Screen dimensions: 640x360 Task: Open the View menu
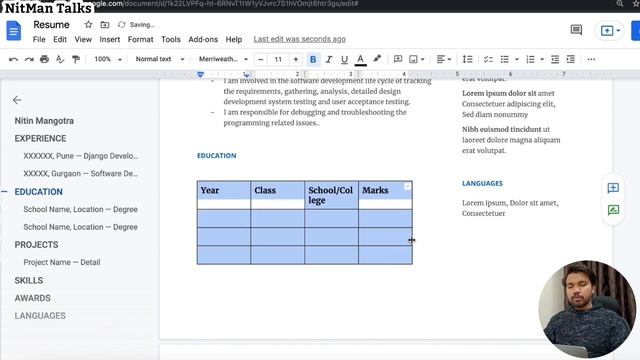[x=83, y=40]
